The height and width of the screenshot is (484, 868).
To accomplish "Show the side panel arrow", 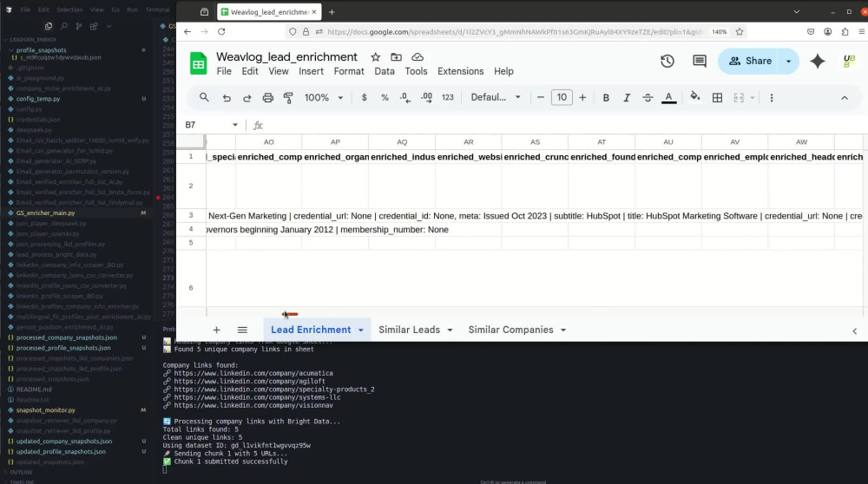I will click(x=854, y=330).
